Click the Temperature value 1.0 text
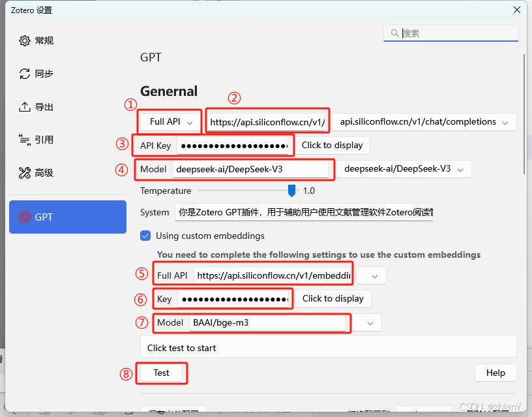Viewport: 532px width, 417px height. coord(309,191)
